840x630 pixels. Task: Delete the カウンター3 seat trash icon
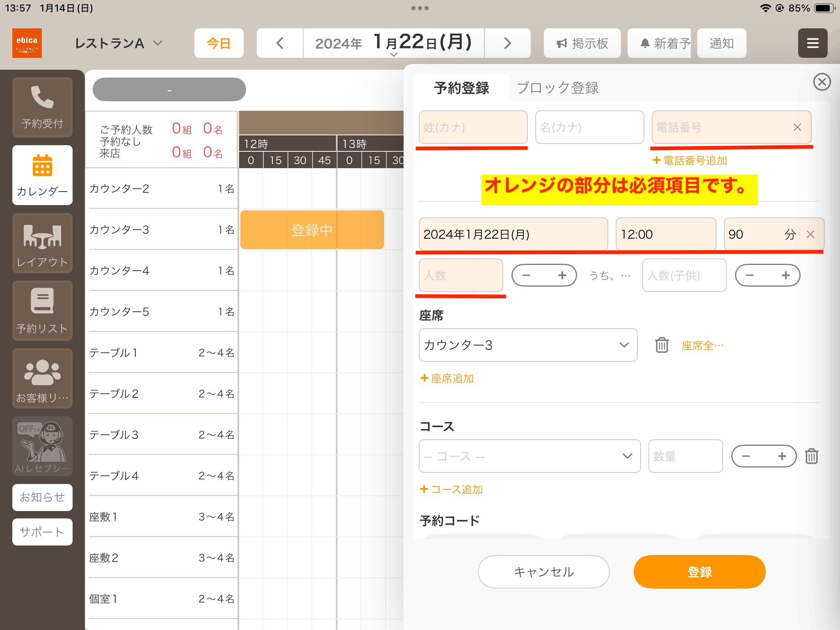pyautogui.click(x=662, y=345)
